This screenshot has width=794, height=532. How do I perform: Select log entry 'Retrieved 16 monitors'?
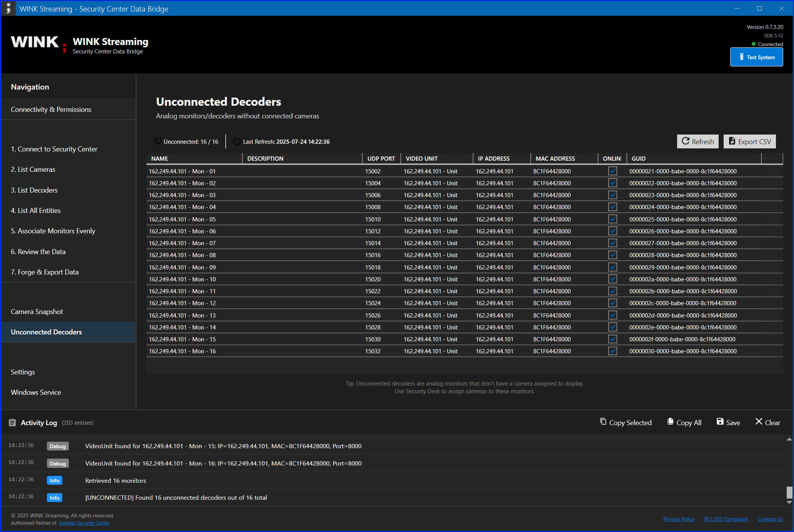pos(394,480)
